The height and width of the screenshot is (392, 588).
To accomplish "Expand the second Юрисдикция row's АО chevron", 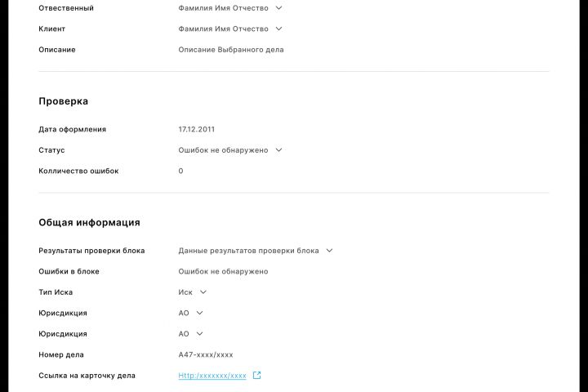I will [200, 334].
